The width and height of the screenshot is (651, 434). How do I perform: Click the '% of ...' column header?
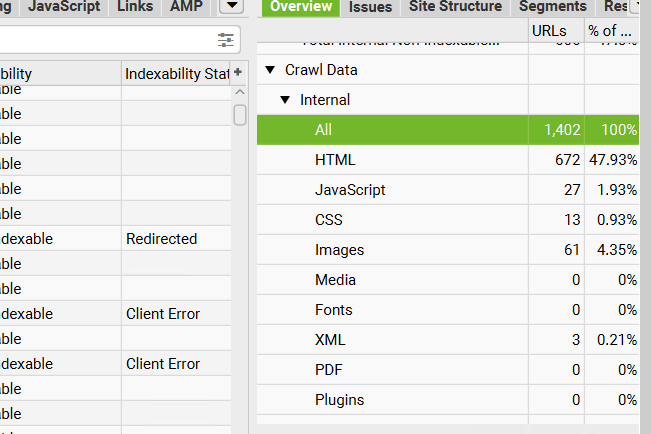[x=611, y=31]
